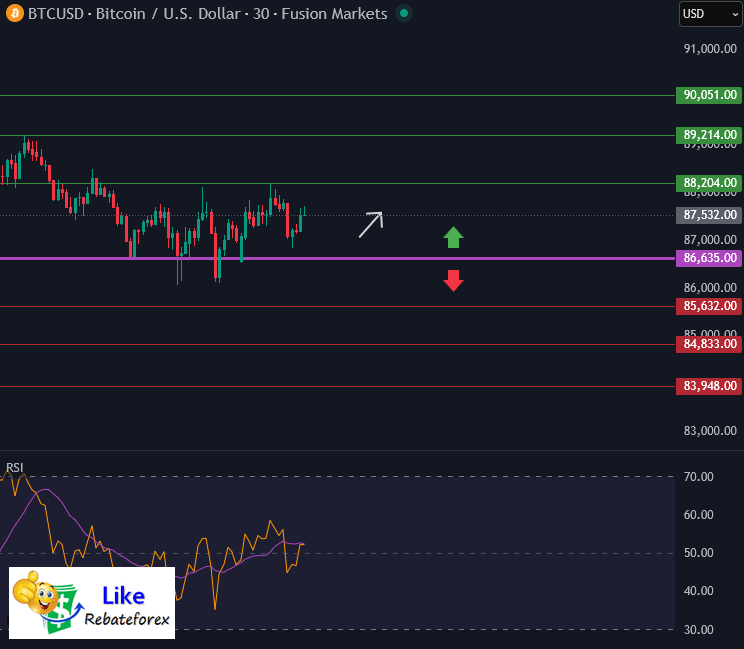Image resolution: width=744 pixels, height=649 pixels.
Task: Click the RSI 70.00 scale value
Action: (698, 477)
